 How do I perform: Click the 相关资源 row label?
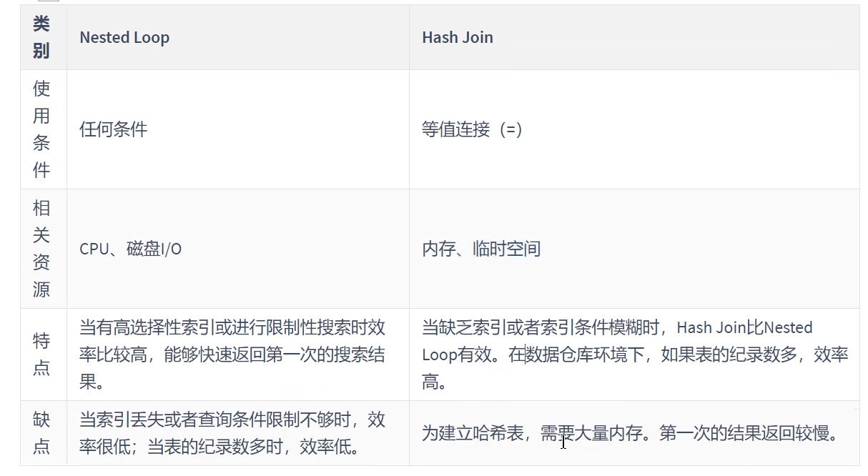(x=43, y=249)
